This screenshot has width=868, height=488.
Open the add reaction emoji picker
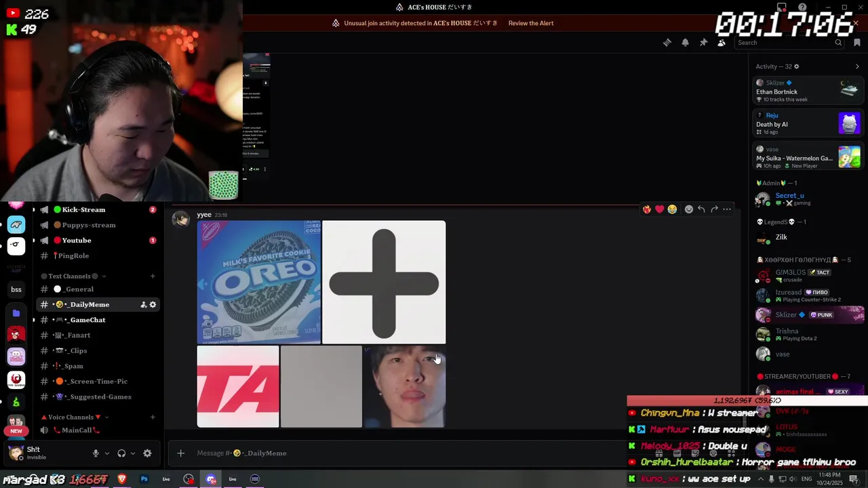pyautogui.click(x=689, y=209)
